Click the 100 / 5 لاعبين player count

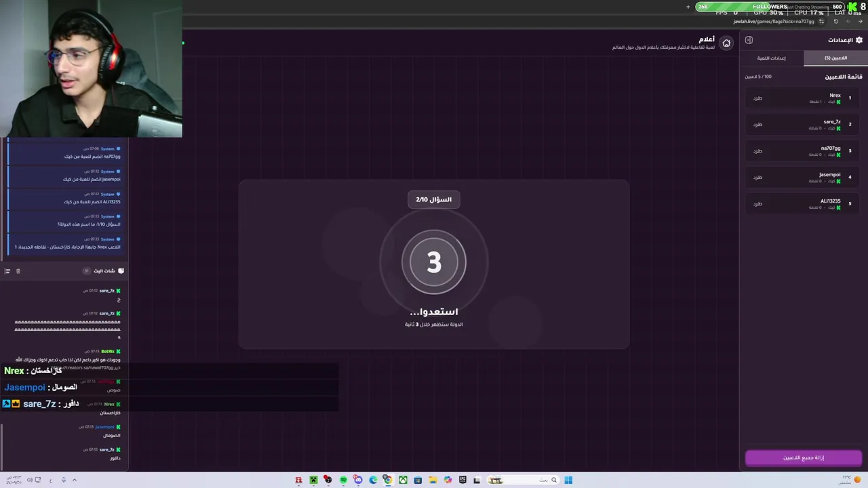point(758,77)
